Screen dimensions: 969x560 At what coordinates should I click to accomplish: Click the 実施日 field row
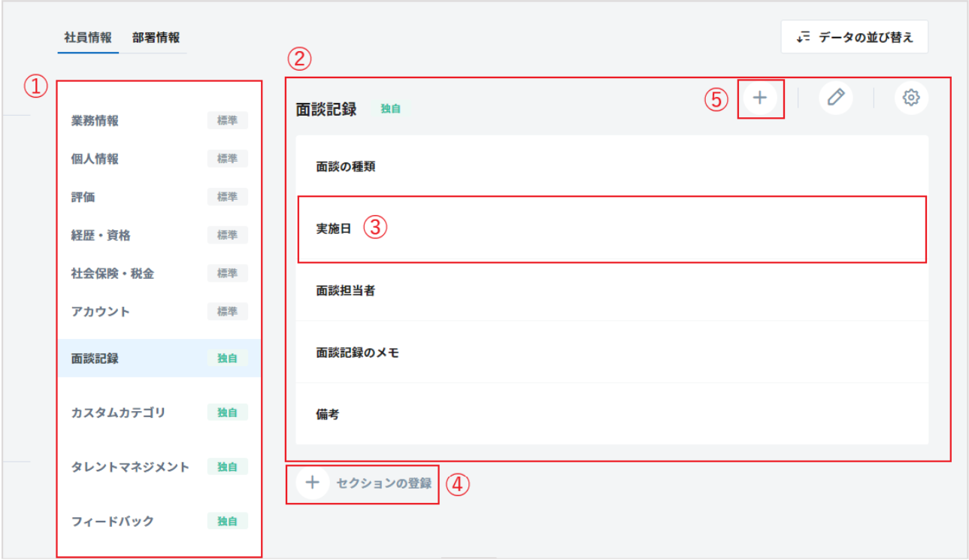pyautogui.click(x=611, y=229)
